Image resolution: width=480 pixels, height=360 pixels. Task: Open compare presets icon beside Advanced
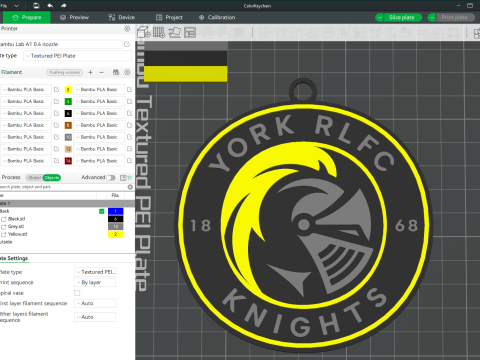123,178
